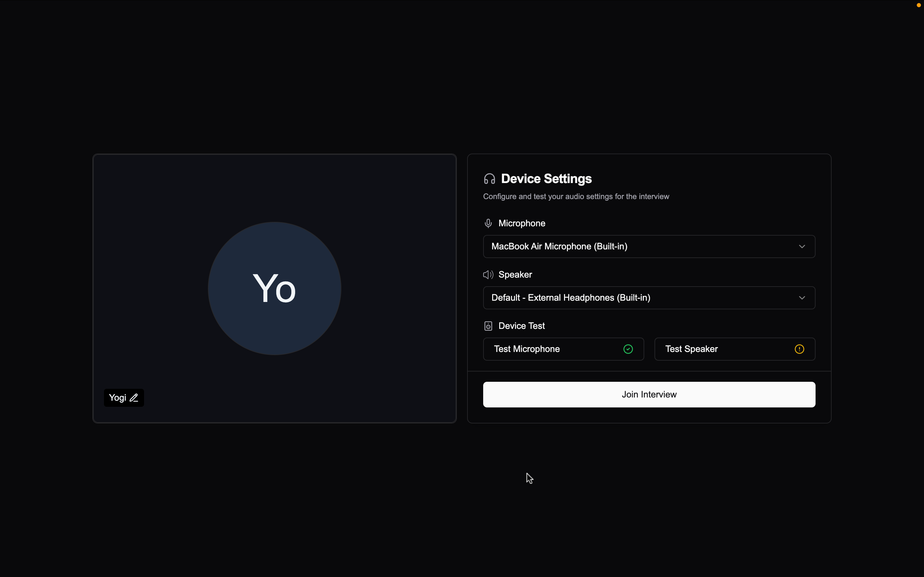Image resolution: width=924 pixels, height=577 pixels.
Task: Click the speaker volume icon next to Speaker
Action: point(488,275)
